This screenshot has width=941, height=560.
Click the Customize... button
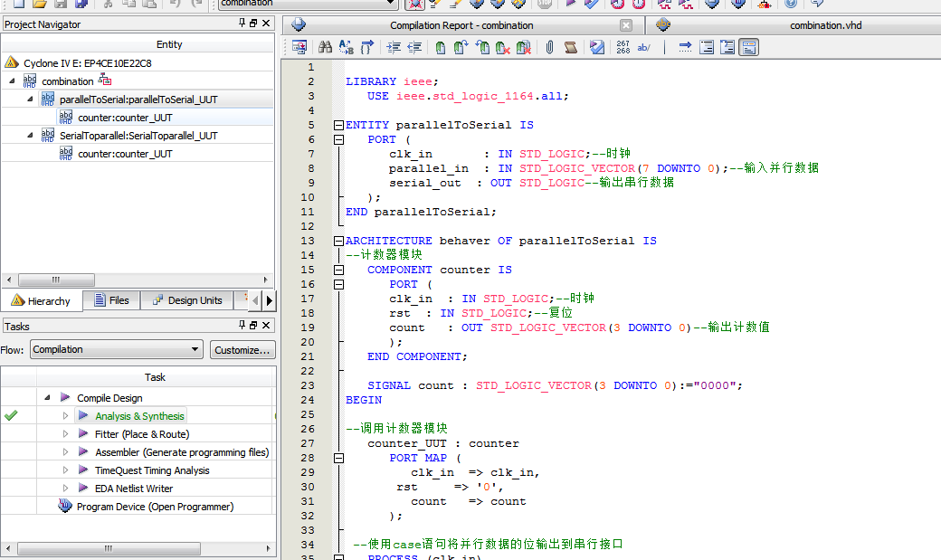coord(242,350)
